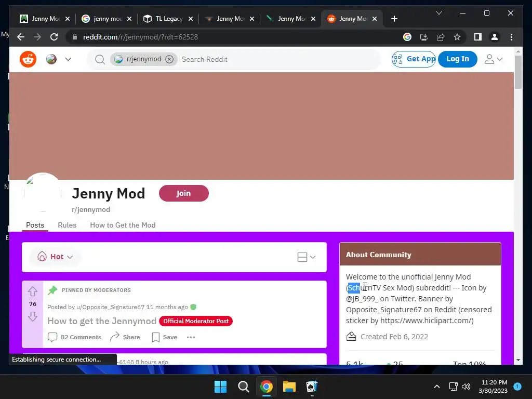Open the pinned post more options ellipsis
The image size is (532, 399).
(191, 337)
